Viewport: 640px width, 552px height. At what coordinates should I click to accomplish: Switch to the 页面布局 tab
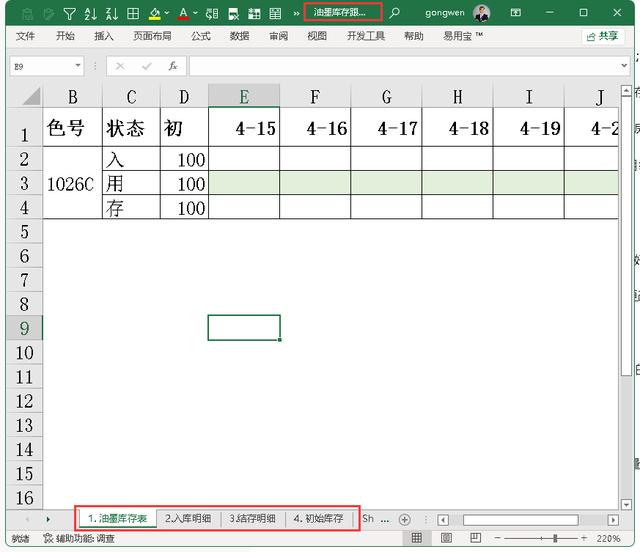[152, 36]
